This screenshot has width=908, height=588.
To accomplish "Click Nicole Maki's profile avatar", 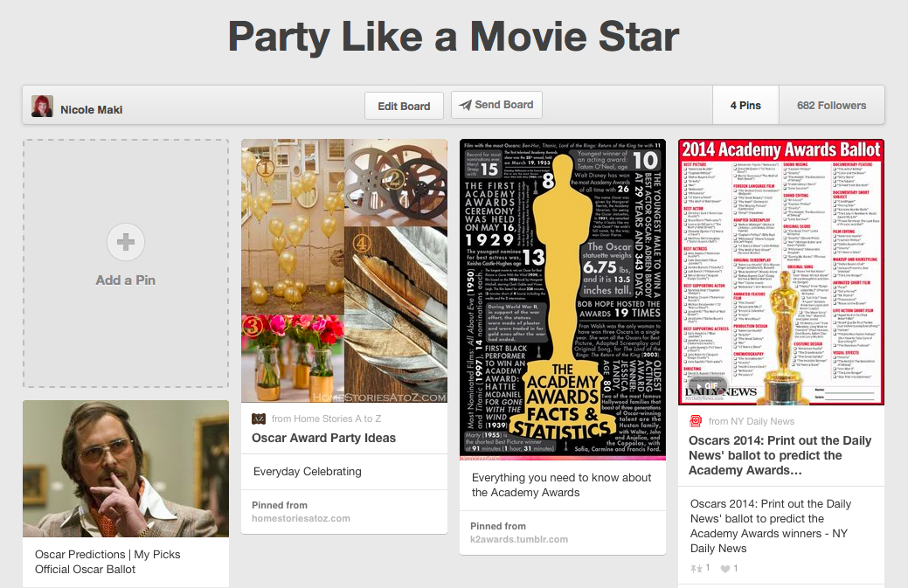I will [42, 106].
